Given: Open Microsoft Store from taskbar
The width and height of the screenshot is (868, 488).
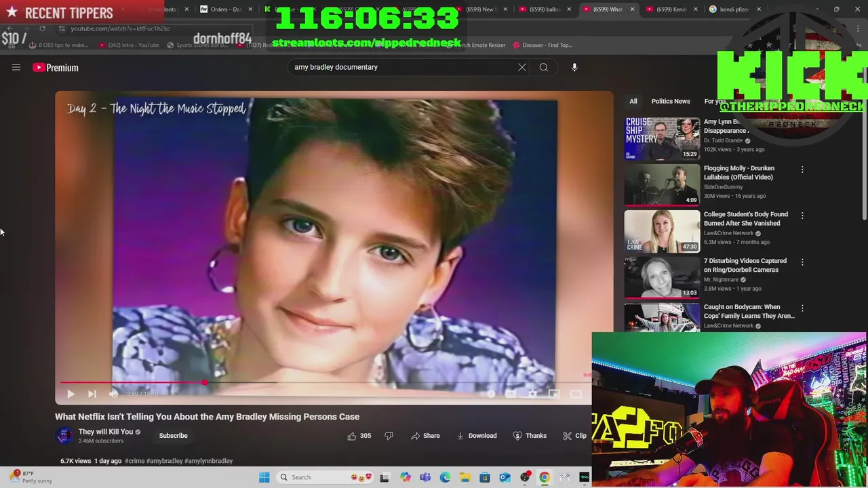Looking at the screenshot, I should tap(485, 477).
